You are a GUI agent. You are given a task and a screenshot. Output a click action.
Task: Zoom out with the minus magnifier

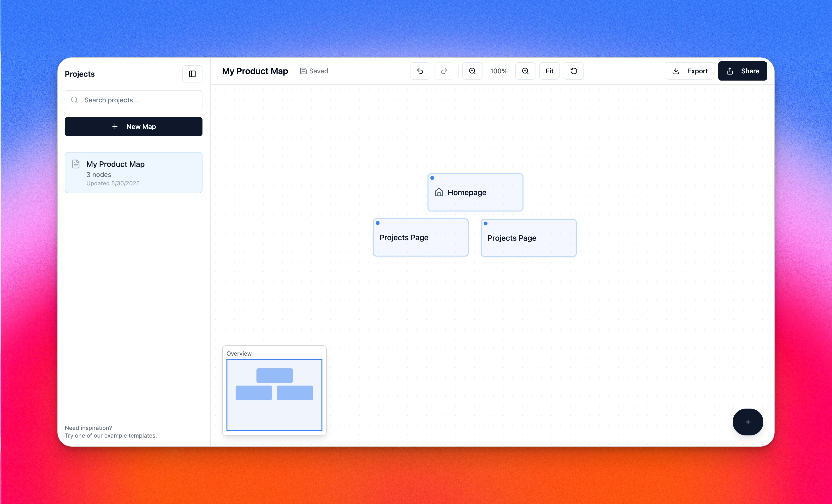(472, 71)
